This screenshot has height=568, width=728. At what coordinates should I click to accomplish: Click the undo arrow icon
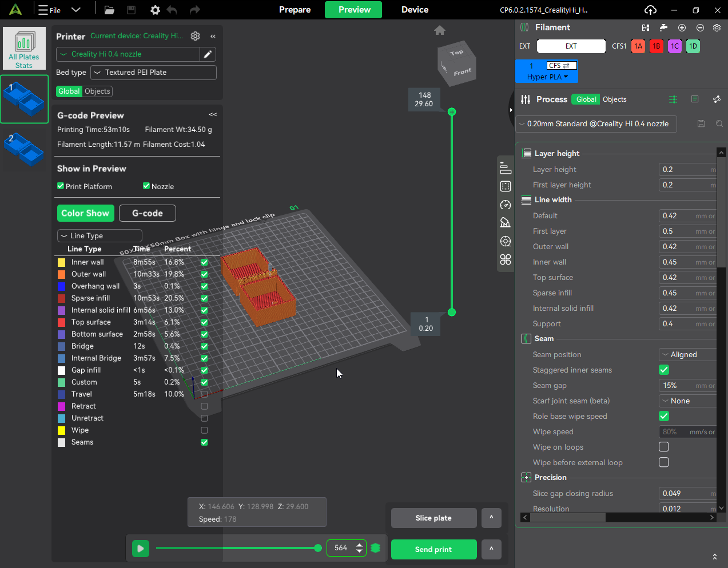point(172,10)
